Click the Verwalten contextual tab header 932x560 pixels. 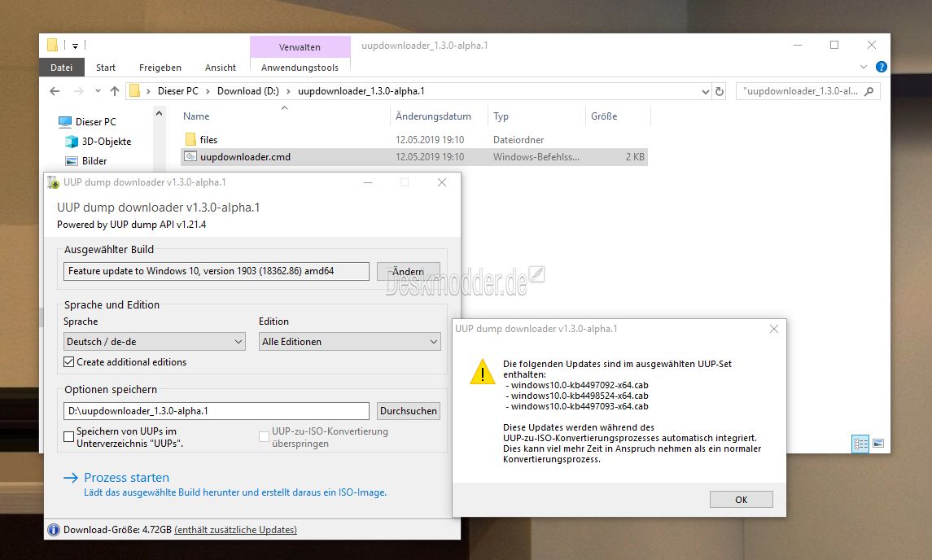300,47
